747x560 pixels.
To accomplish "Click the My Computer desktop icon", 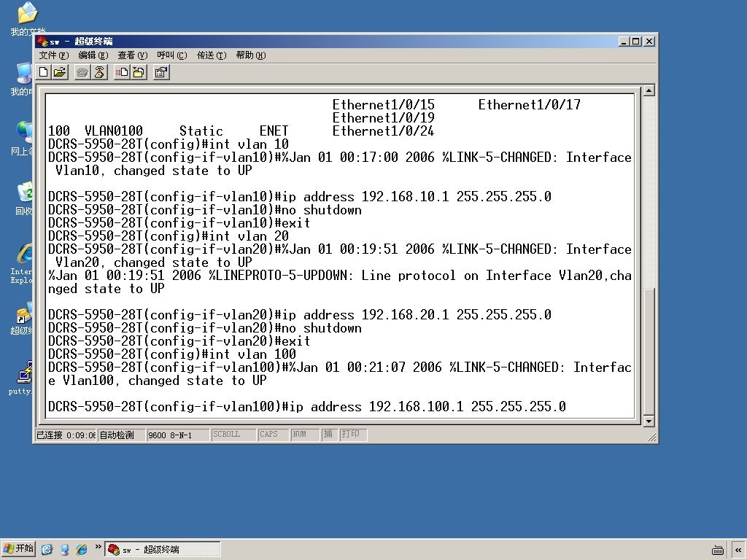I will point(22,79).
